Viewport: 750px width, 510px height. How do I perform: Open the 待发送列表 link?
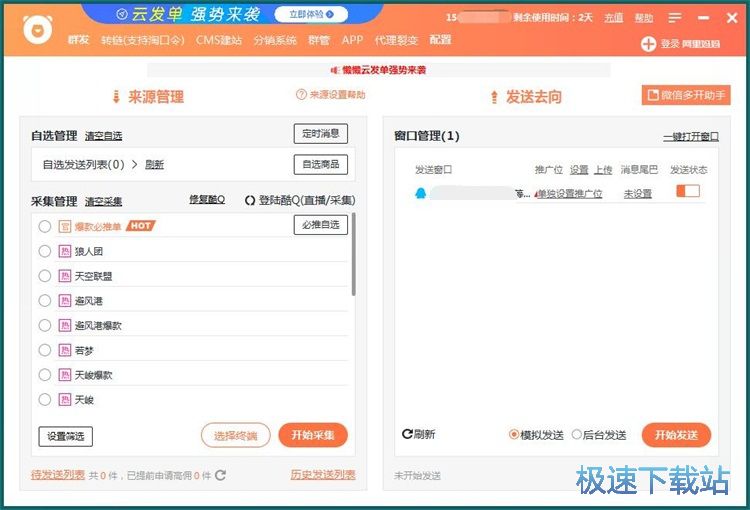point(58,475)
